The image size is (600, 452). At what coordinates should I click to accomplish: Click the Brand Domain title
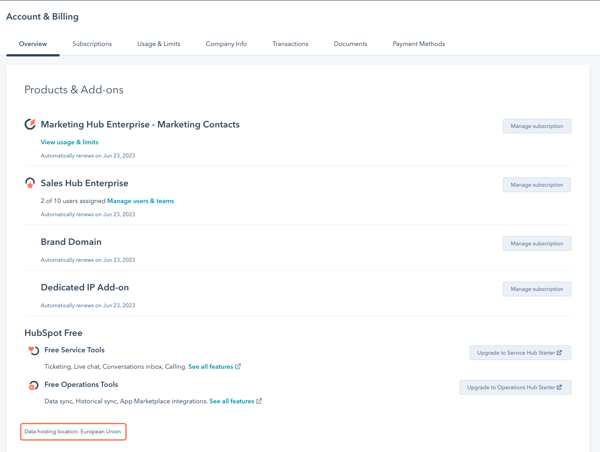click(71, 242)
